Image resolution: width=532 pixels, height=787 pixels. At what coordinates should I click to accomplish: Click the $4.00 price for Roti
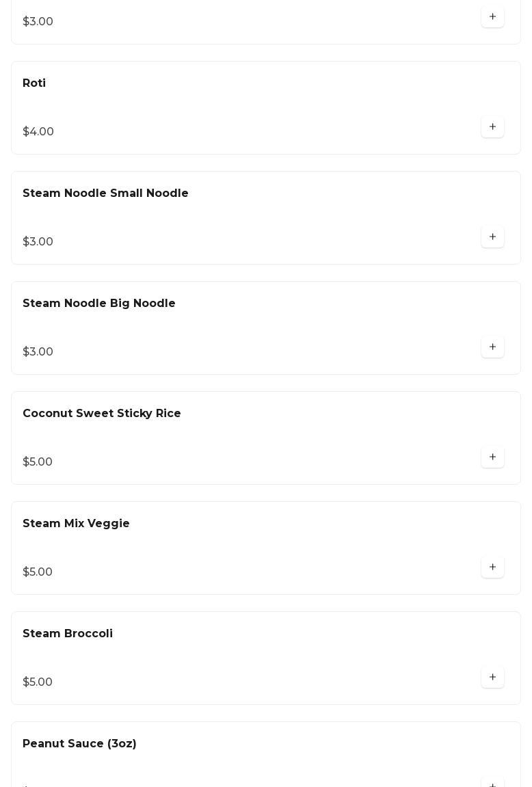(x=38, y=132)
